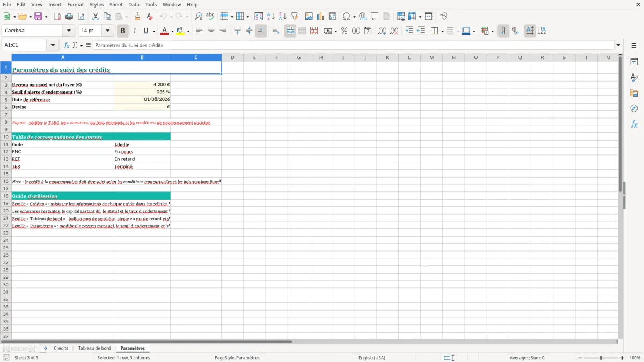Toggle AutoFilter
Image resolution: width=644 pixels, height=362 pixels.
click(294, 17)
